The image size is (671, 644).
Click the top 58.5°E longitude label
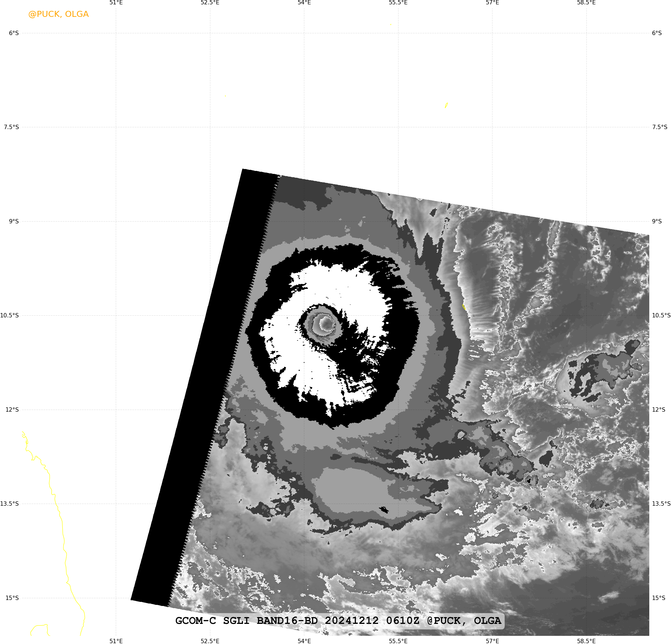click(586, 3)
